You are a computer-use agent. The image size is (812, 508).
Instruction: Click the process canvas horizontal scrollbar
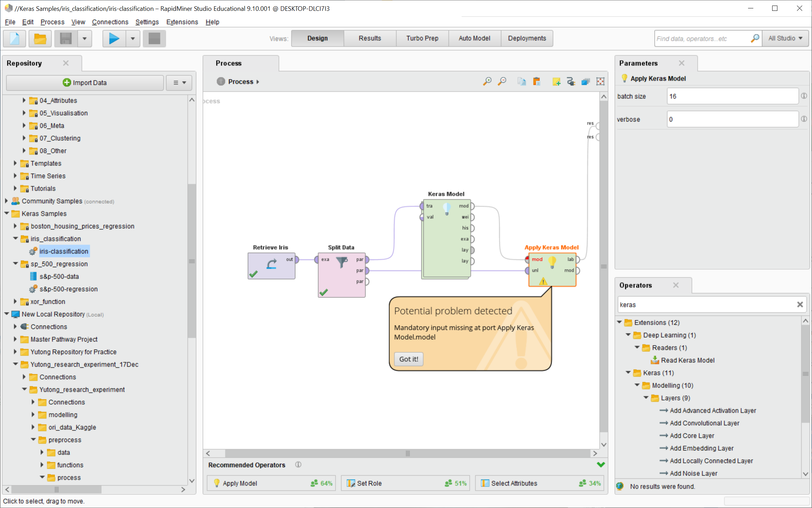pos(407,453)
